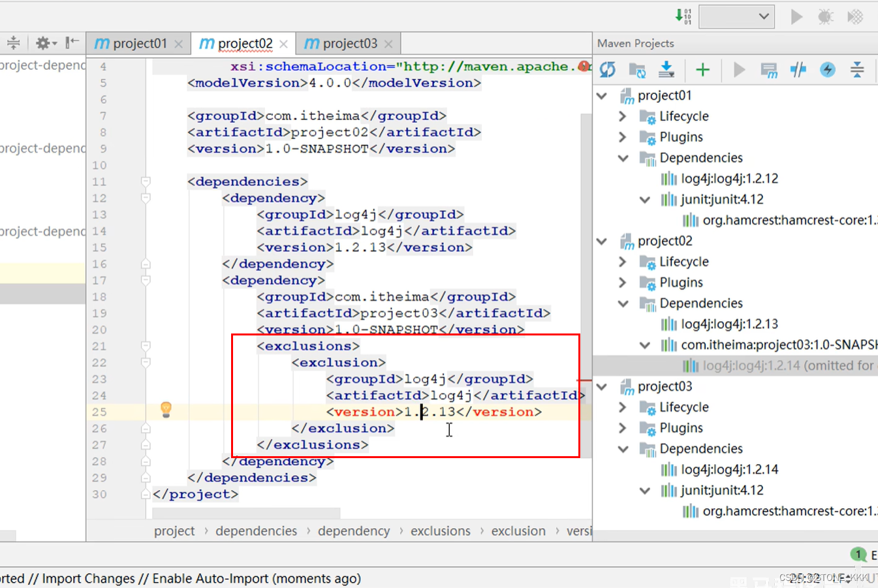This screenshot has height=588, width=878.
Task: Click Generate Sources and Update Folders icon
Action: 637,70
